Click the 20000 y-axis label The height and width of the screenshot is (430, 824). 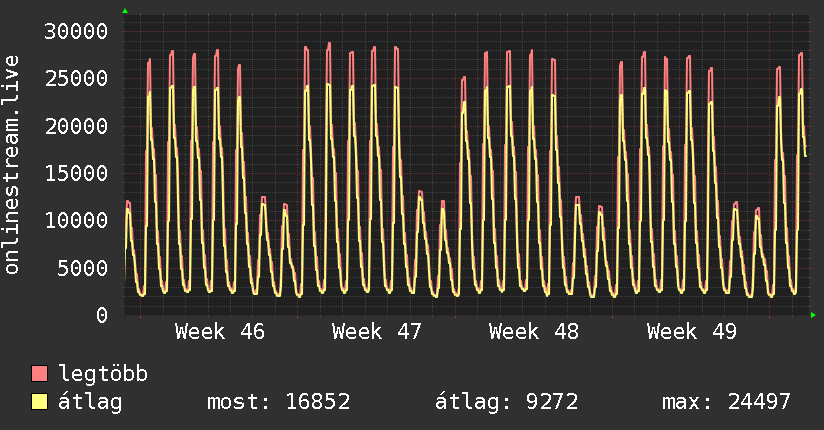(77, 126)
